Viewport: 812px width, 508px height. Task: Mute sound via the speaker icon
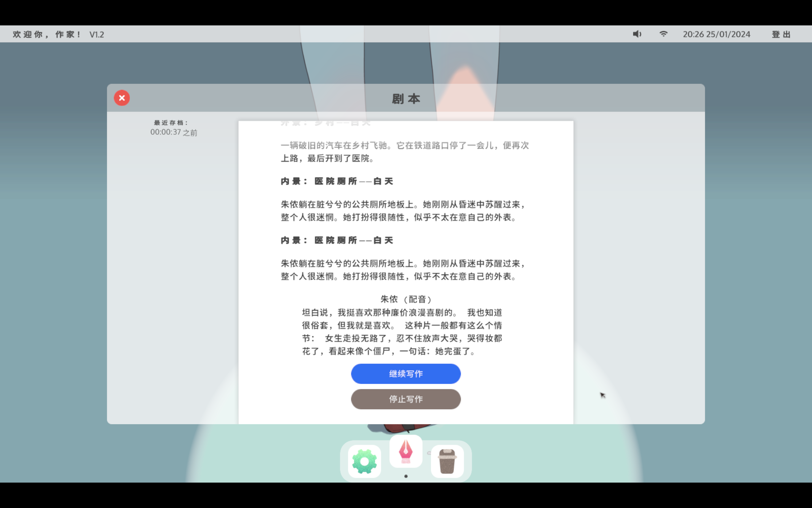637,34
